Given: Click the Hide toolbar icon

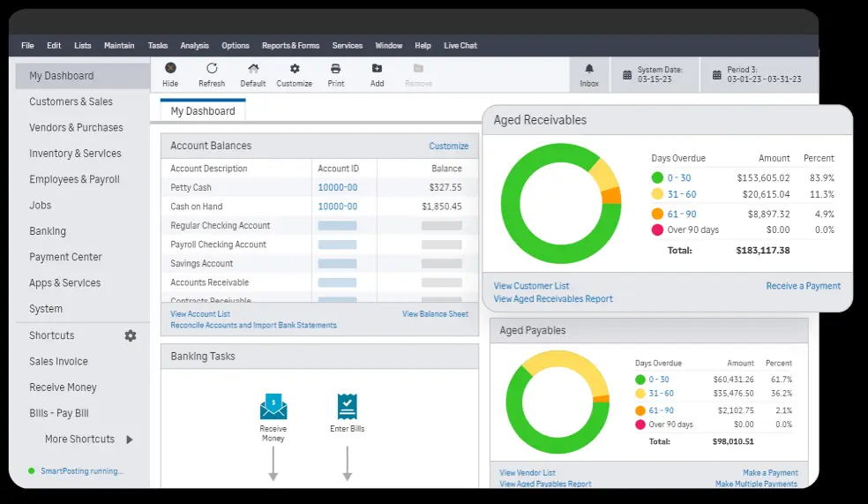Looking at the screenshot, I should [170, 69].
